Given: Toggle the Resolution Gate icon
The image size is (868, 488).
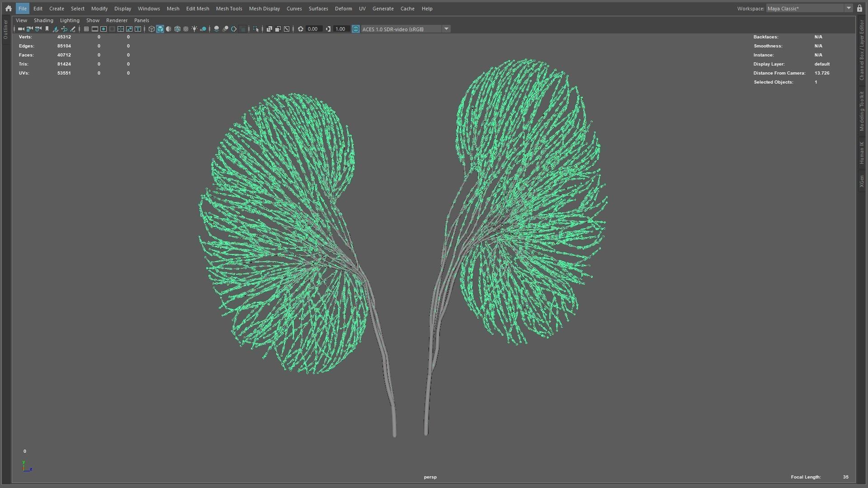Looking at the screenshot, I should pos(104,29).
